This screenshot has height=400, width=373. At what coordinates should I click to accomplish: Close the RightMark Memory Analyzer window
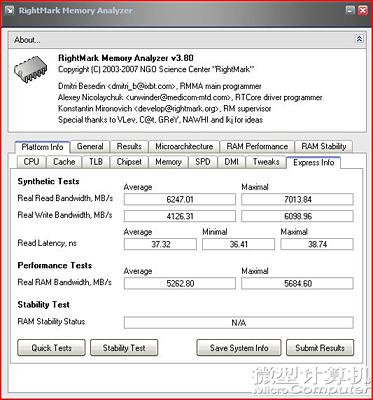tap(363, 10)
